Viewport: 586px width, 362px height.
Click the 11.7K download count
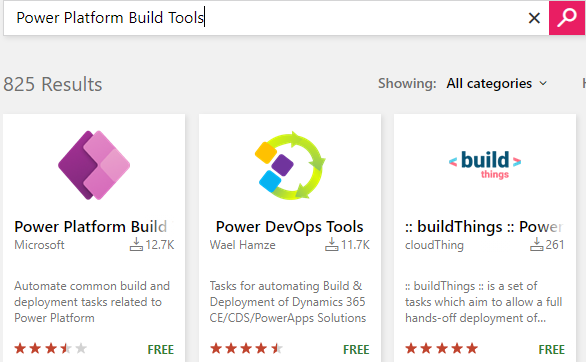pos(355,245)
